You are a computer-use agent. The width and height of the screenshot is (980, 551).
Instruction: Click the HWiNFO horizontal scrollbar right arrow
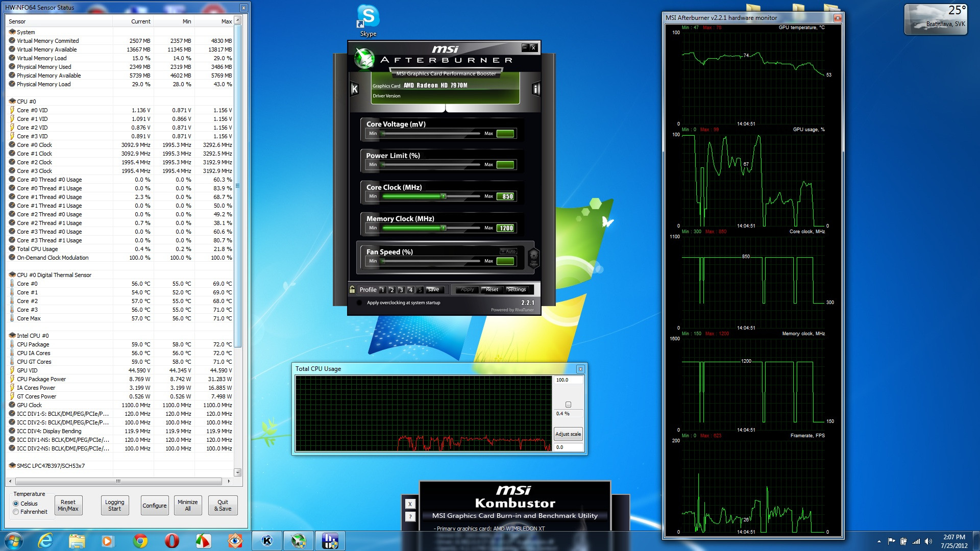click(x=229, y=481)
